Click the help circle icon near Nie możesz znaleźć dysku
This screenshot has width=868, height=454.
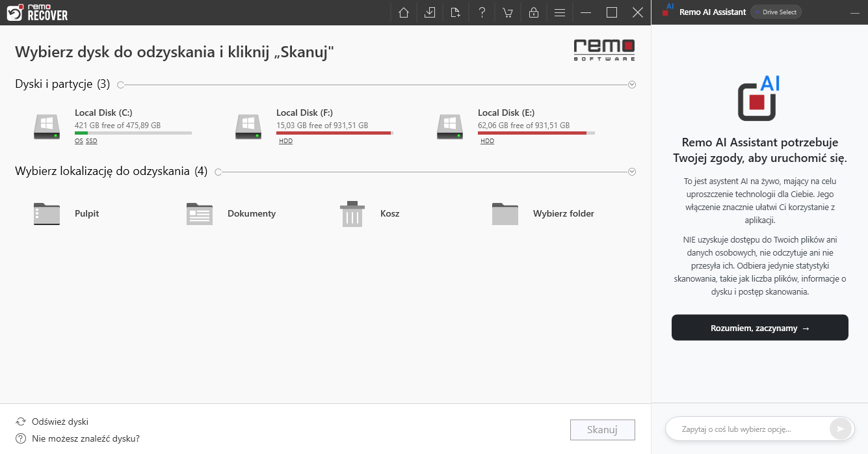21,438
